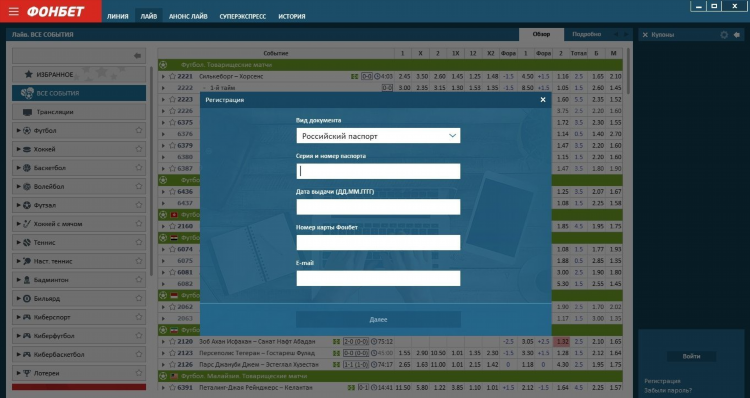Image resolution: width=750 pixels, height=398 pixels.
Task: Click the Далее button
Action: [378, 319]
